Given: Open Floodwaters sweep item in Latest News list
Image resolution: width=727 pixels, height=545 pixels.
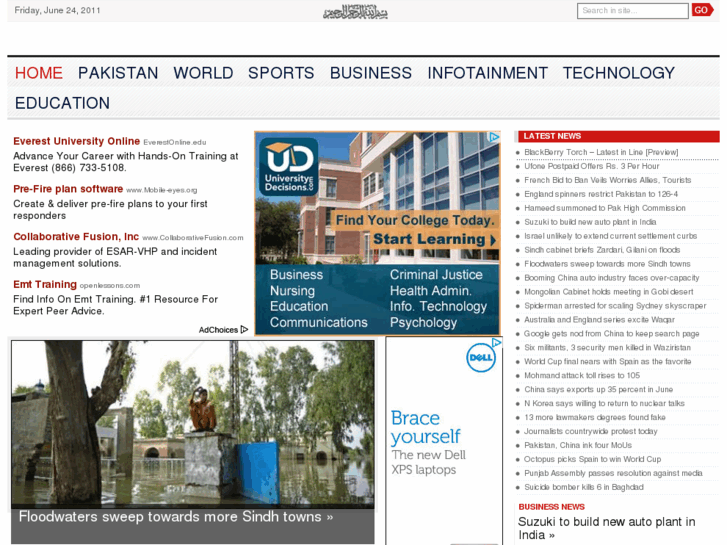Looking at the screenshot, I should click(x=607, y=263).
